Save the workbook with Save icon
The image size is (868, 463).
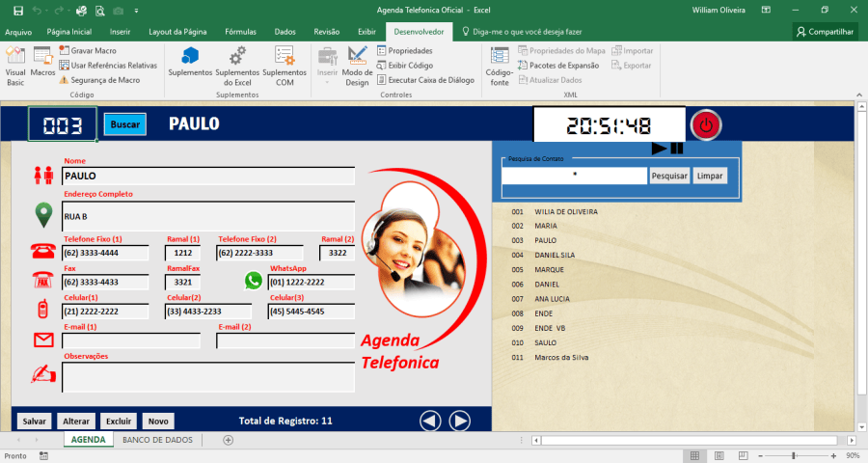[18, 10]
